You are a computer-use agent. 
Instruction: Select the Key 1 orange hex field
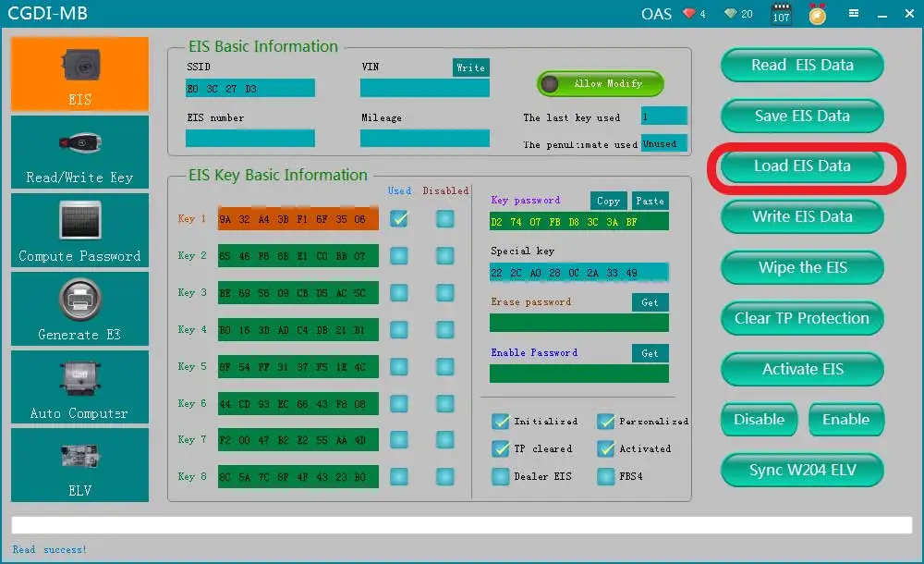(x=298, y=219)
